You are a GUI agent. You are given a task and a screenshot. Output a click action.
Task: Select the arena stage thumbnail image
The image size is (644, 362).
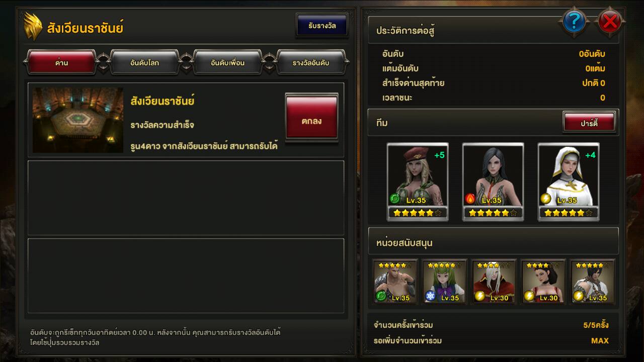point(78,120)
